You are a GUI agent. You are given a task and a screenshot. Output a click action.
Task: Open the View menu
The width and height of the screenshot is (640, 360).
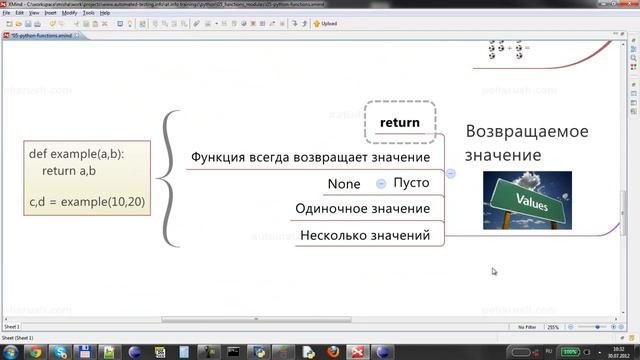[34, 13]
